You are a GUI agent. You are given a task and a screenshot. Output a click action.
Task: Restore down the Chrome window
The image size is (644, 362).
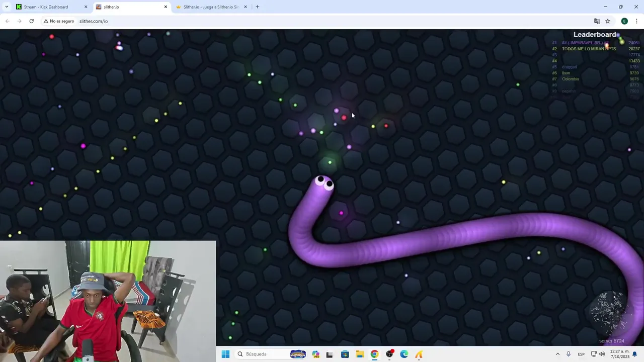click(621, 7)
